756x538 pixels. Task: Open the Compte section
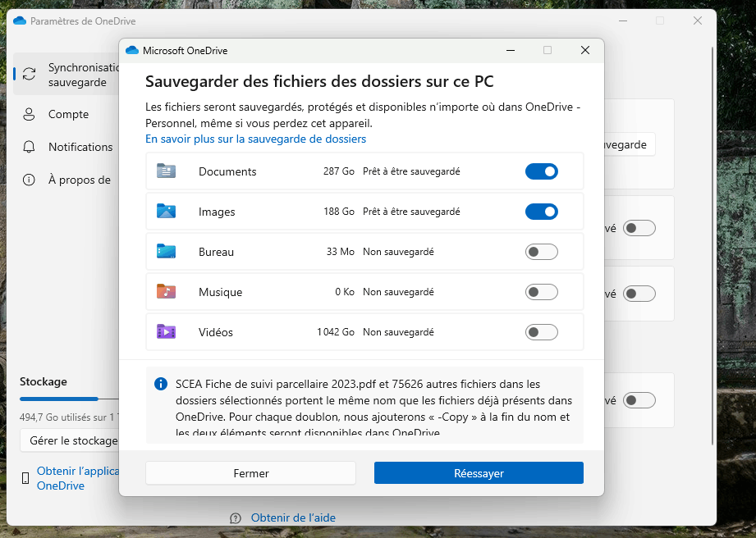tap(66, 114)
